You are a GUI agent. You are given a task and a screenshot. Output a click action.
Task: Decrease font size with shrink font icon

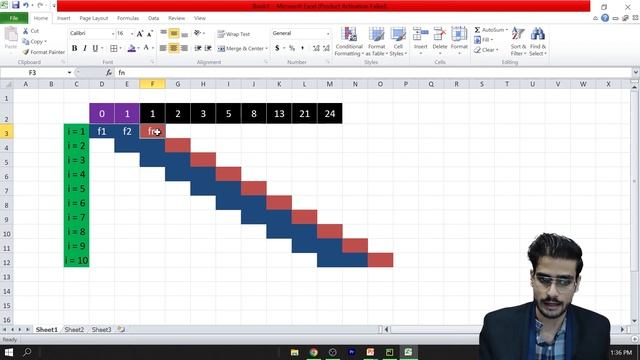(x=150, y=34)
